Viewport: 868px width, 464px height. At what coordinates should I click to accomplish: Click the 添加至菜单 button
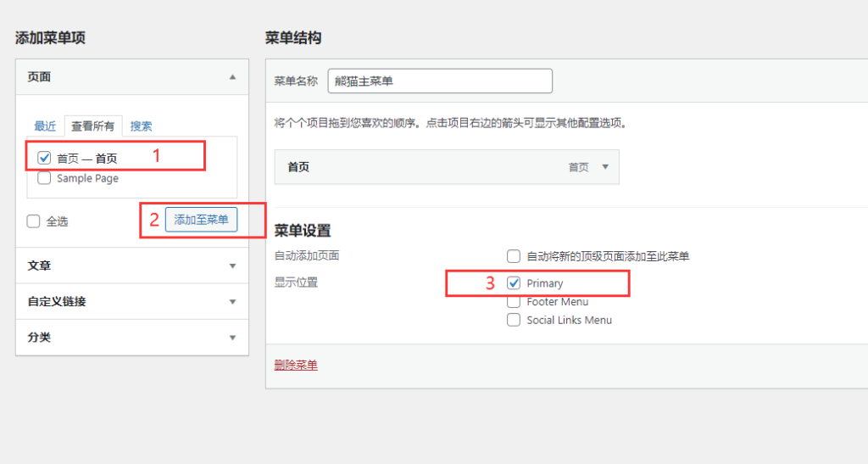pos(202,220)
